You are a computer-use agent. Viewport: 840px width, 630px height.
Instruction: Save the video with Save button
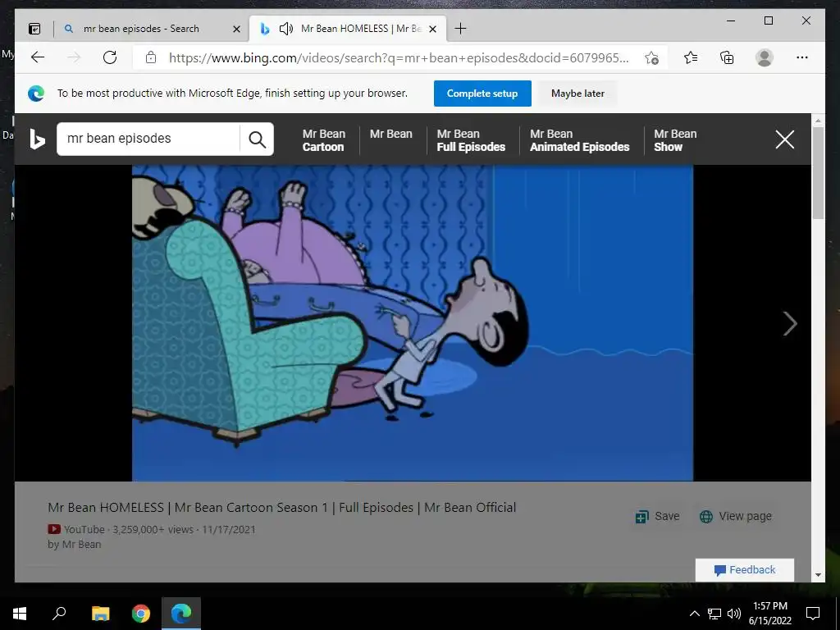[657, 516]
